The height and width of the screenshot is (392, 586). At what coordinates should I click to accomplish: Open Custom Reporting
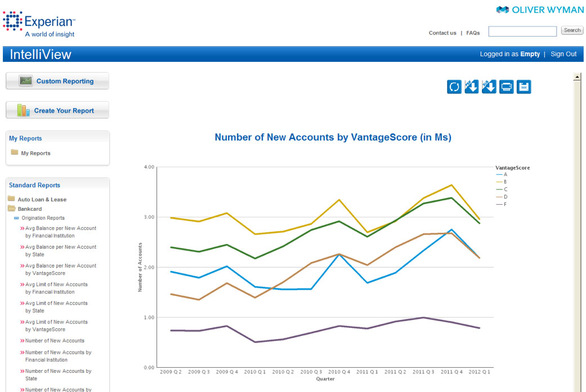[57, 81]
